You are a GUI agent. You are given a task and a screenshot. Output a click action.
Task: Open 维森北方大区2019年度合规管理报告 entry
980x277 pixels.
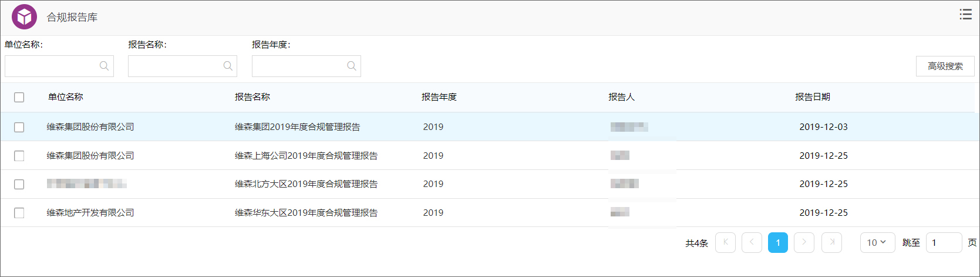306,184
